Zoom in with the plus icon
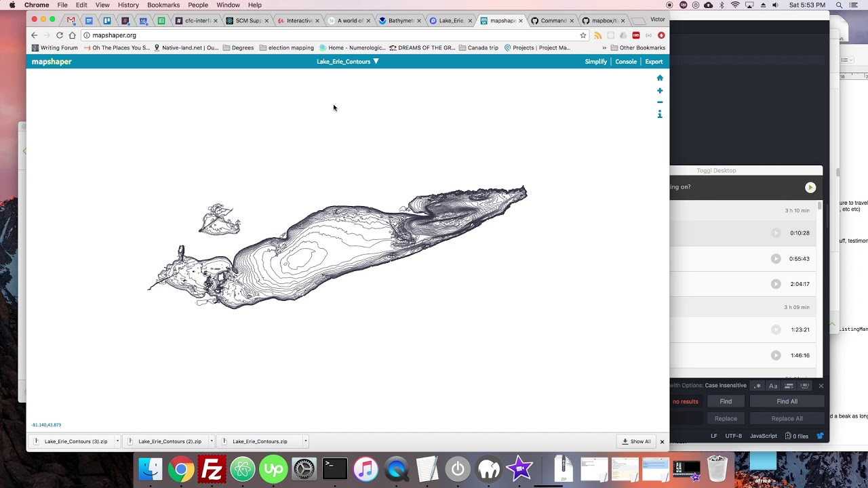868x488 pixels. click(x=660, y=90)
